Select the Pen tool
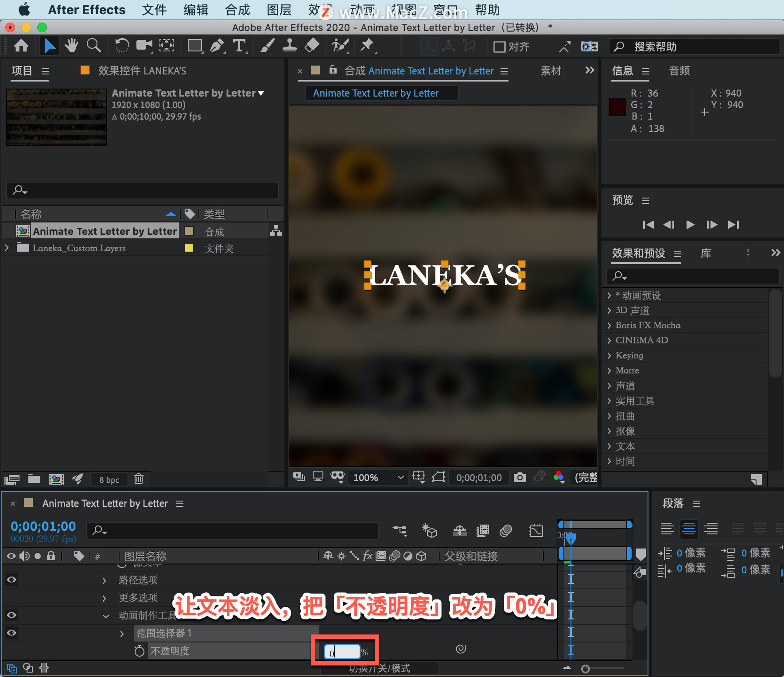784x677 pixels. pos(217,46)
